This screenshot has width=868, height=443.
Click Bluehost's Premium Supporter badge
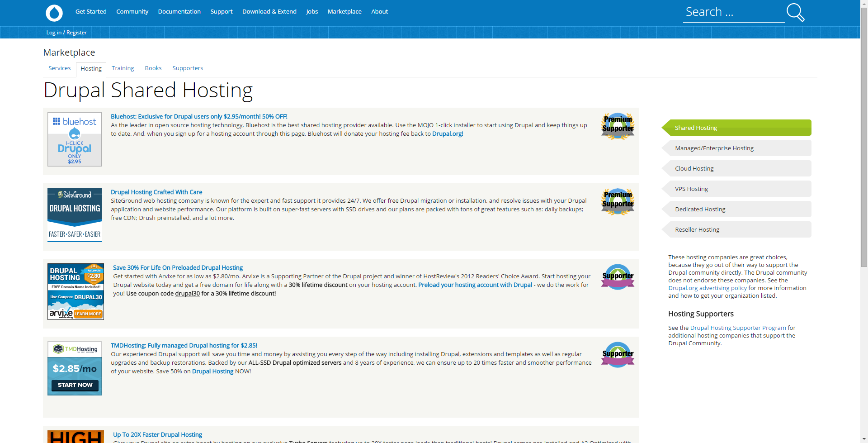pyautogui.click(x=618, y=125)
